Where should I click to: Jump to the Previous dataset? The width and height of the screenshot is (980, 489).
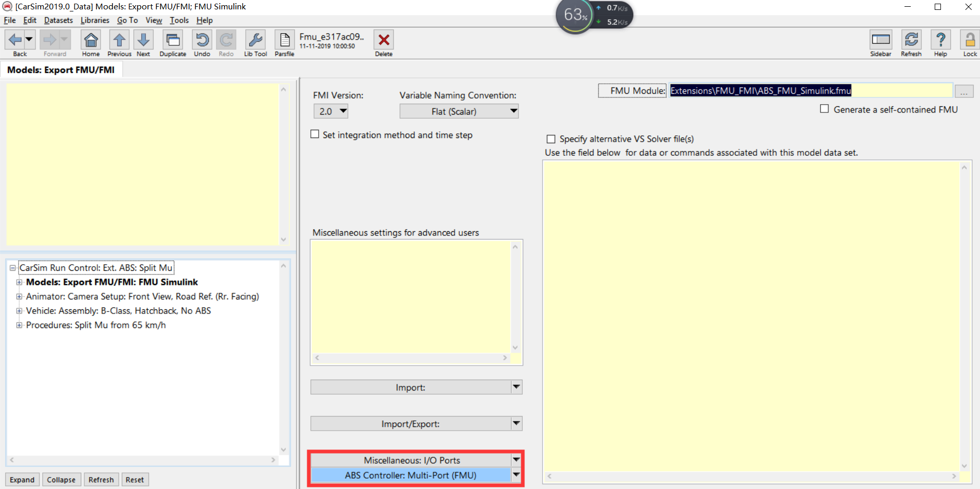click(x=119, y=40)
